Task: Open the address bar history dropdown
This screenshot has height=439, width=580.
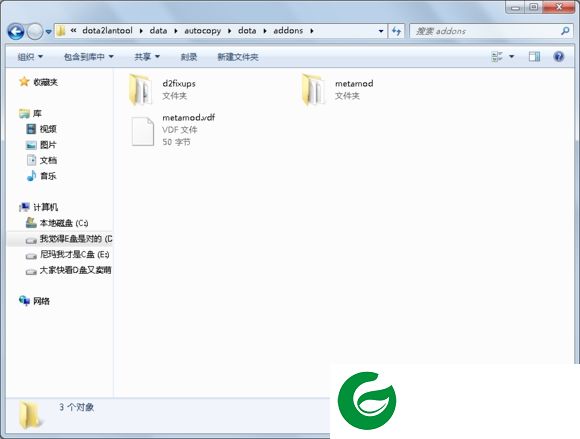Action: [x=381, y=31]
